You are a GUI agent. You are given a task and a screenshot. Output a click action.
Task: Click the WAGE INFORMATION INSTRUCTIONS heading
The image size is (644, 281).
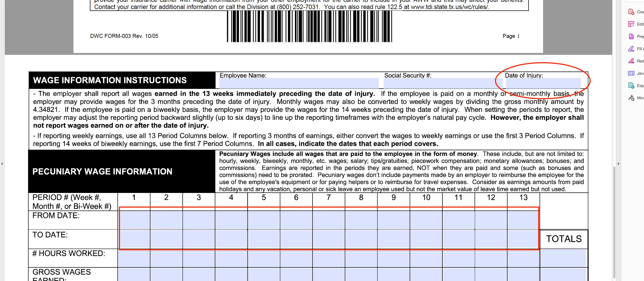(110, 80)
